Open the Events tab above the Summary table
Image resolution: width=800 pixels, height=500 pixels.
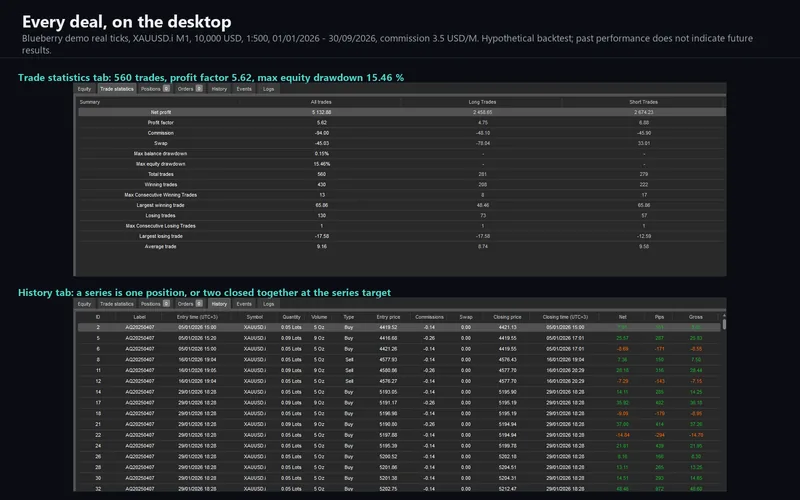click(244, 89)
